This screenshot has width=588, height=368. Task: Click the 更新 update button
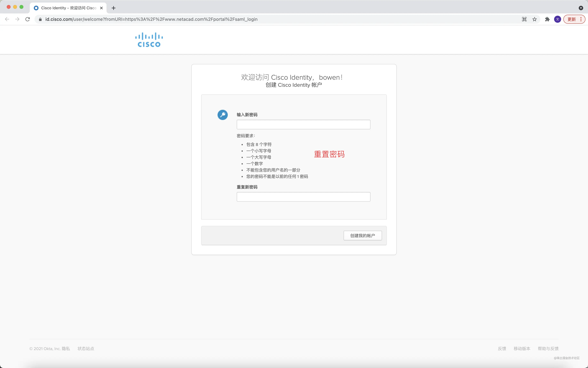tap(574, 19)
